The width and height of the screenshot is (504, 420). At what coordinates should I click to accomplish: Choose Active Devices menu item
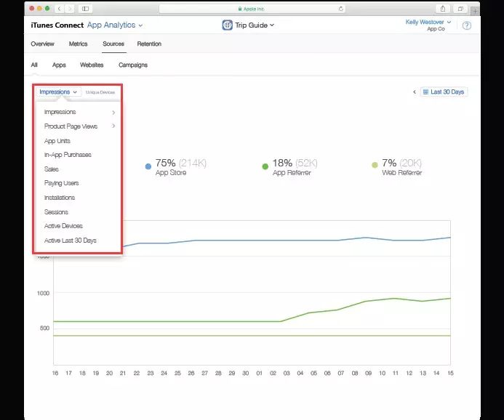[63, 226]
